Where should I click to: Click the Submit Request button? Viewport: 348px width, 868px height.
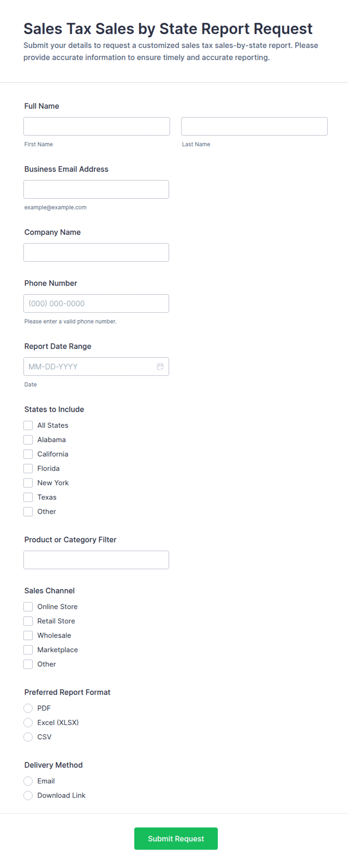(x=176, y=838)
